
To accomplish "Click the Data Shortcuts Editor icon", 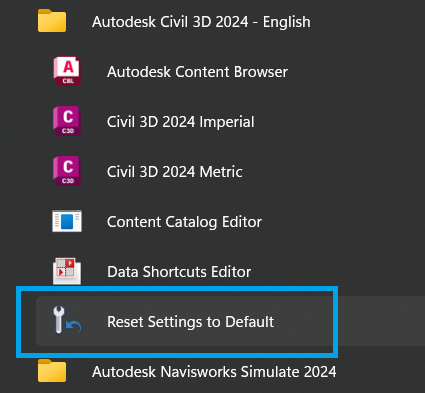I will pyautogui.click(x=67, y=271).
